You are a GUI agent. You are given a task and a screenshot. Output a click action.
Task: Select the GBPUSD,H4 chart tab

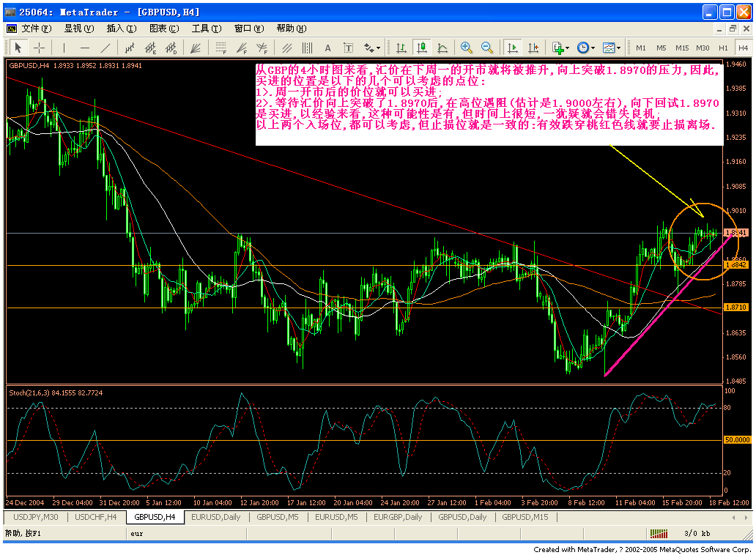[155, 517]
